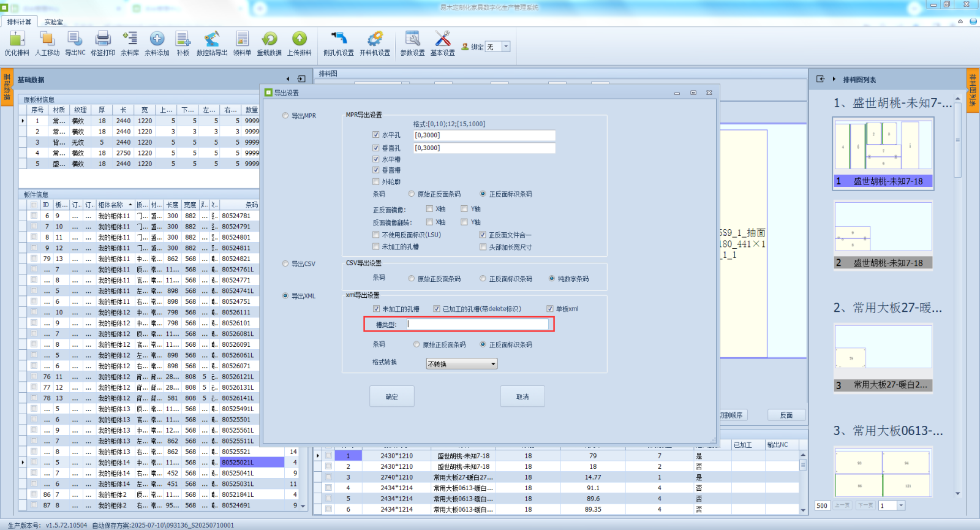Toggle the 水平槽 checkbox
The width and height of the screenshot is (980, 530).
(x=376, y=159)
